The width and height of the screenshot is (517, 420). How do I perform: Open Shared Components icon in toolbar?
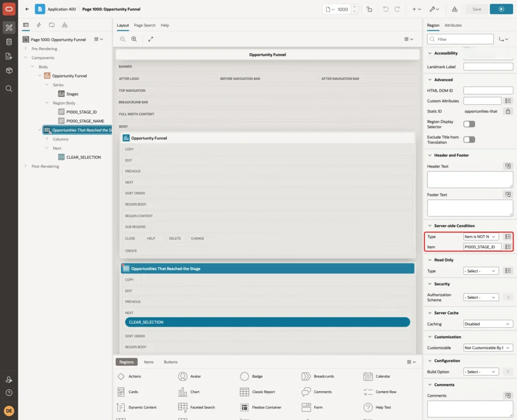click(454, 9)
